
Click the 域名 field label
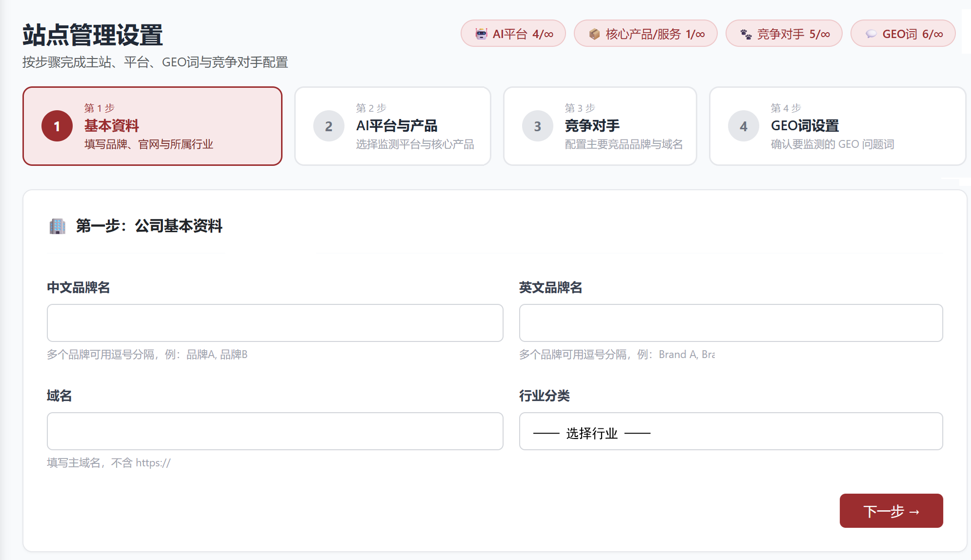[60, 396]
